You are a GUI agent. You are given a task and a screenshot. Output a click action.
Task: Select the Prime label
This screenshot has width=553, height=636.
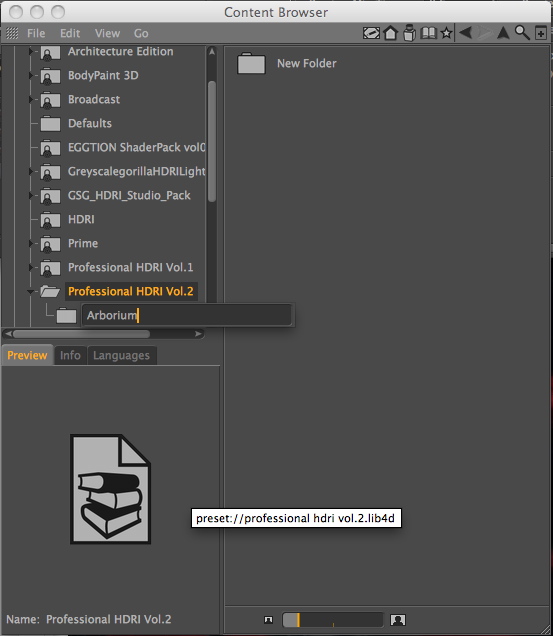(83, 243)
